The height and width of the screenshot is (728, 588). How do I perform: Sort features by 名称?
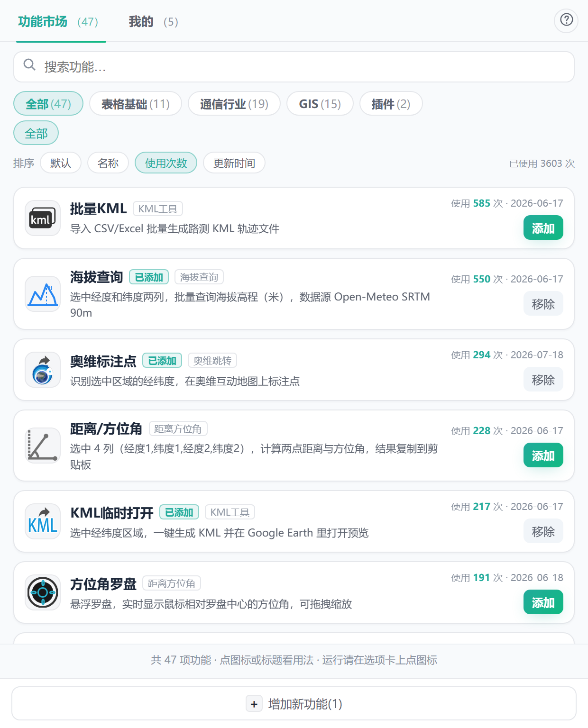[x=108, y=163]
